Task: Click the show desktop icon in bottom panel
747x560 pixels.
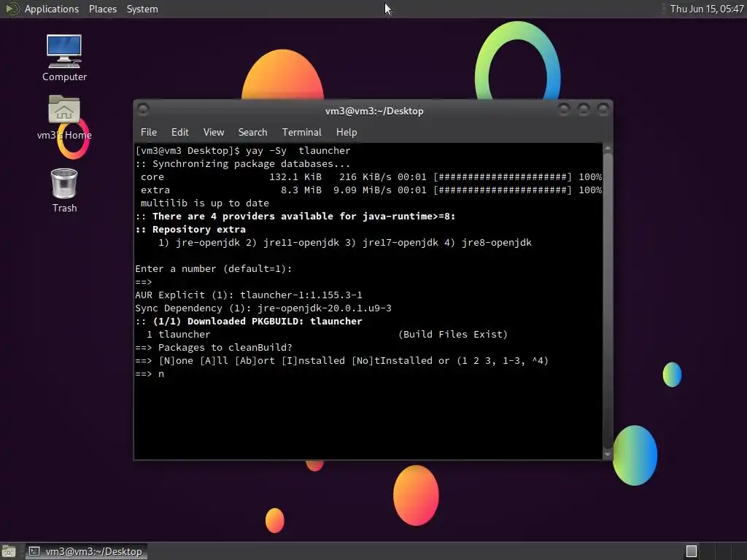Action: (8, 551)
